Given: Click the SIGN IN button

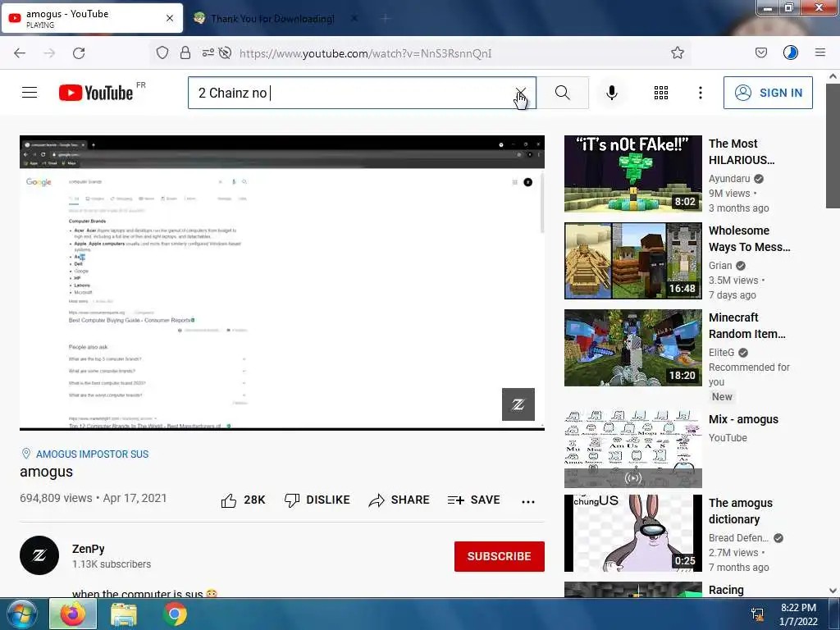Looking at the screenshot, I should pos(768,93).
